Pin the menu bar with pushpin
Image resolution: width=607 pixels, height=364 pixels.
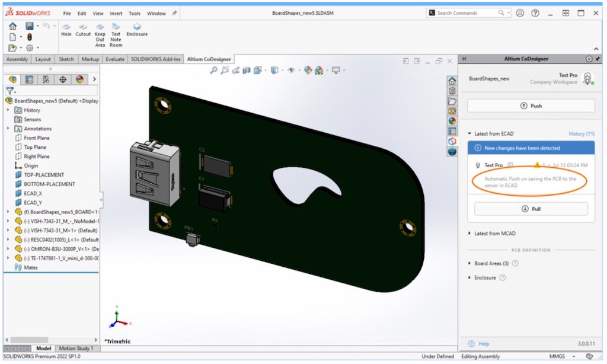(175, 13)
